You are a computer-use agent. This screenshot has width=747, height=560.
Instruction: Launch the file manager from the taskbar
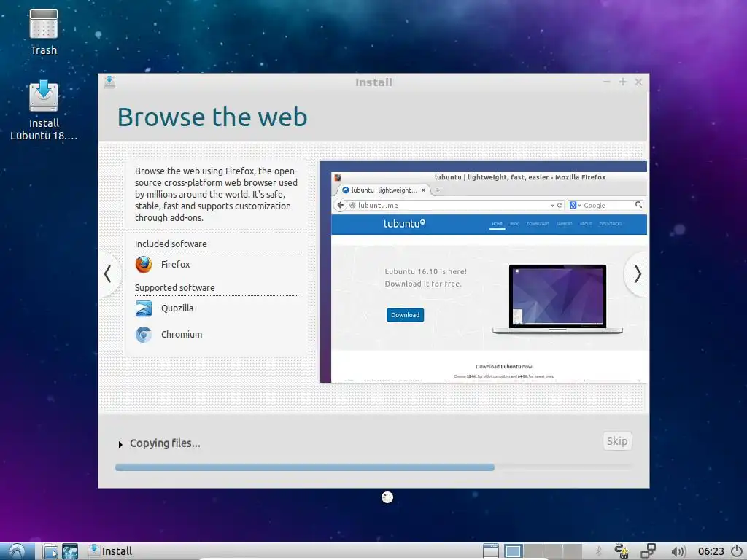click(x=50, y=551)
